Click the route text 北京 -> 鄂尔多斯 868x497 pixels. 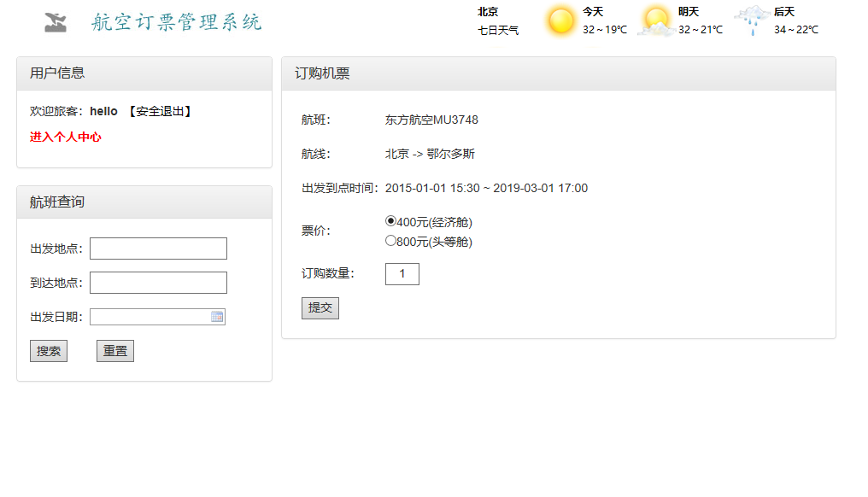pos(430,154)
